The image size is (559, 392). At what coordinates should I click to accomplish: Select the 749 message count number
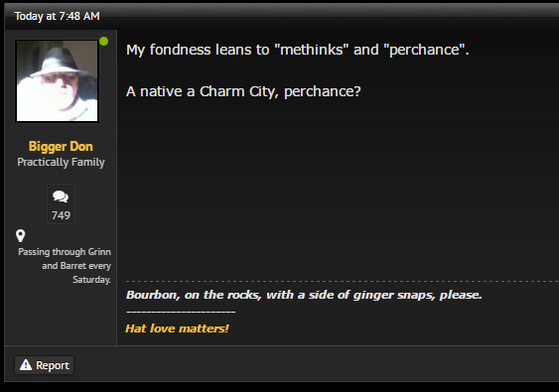[x=61, y=215]
